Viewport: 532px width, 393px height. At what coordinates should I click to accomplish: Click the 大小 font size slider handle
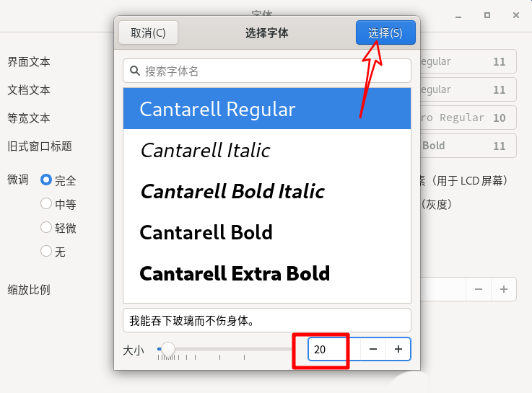coord(168,349)
